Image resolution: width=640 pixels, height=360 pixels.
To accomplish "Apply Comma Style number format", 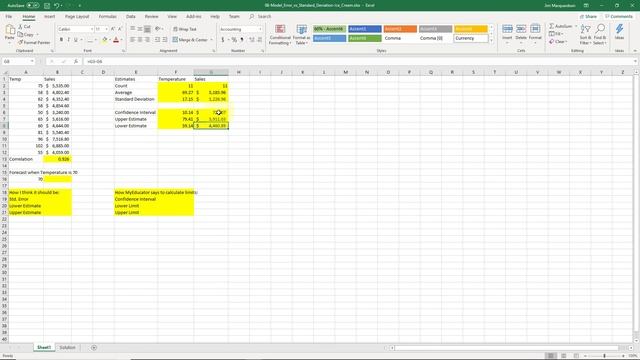I will pyautogui.click(x=242, y=40).
